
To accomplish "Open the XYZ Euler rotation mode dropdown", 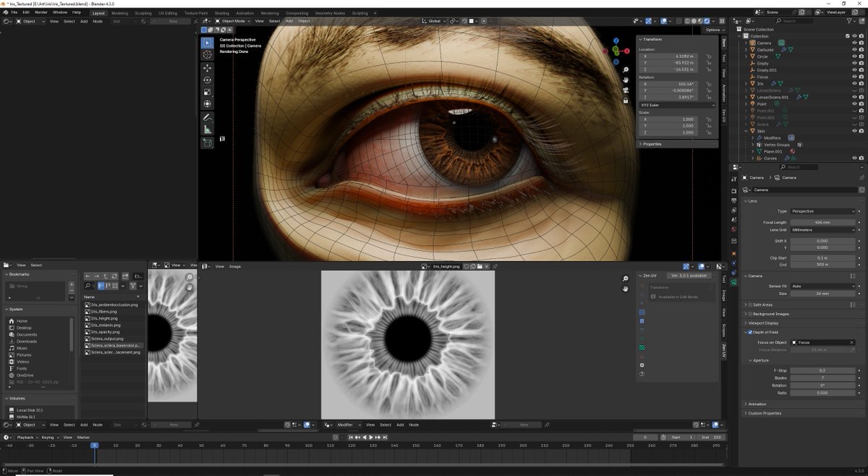I will [676, 105].
